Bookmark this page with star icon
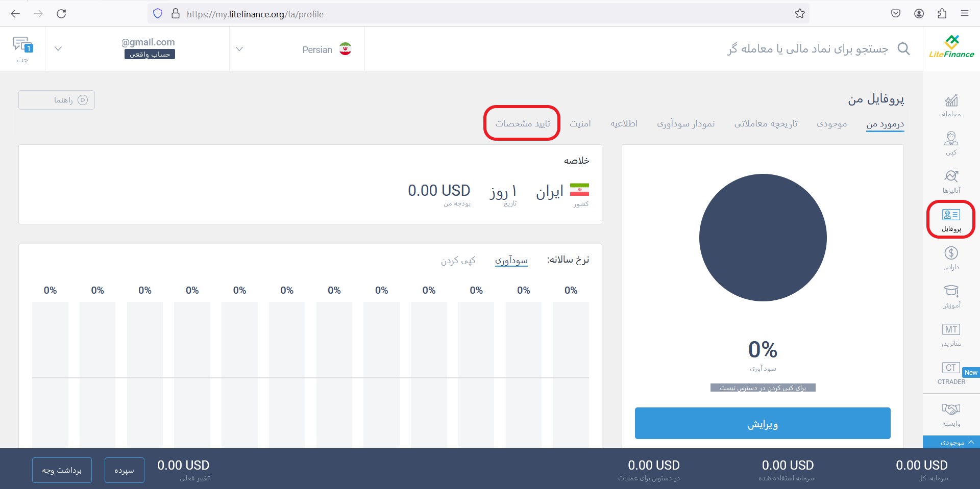 pos(800,14)
